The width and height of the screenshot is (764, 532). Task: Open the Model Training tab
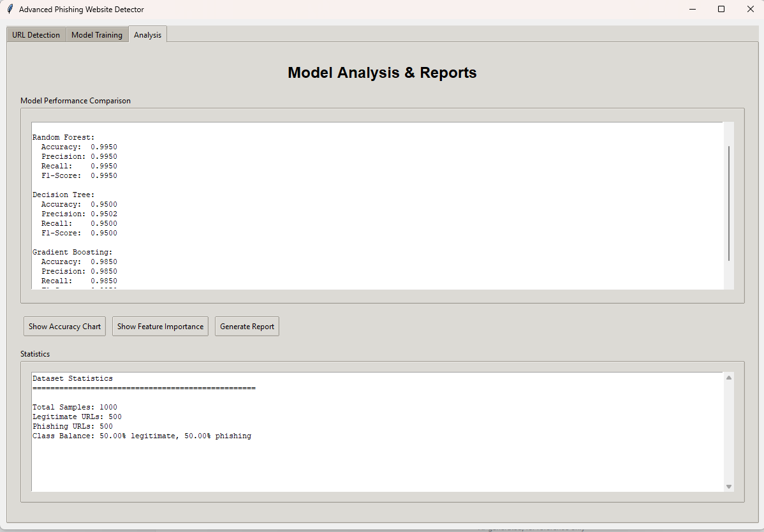tap(97, 35)
